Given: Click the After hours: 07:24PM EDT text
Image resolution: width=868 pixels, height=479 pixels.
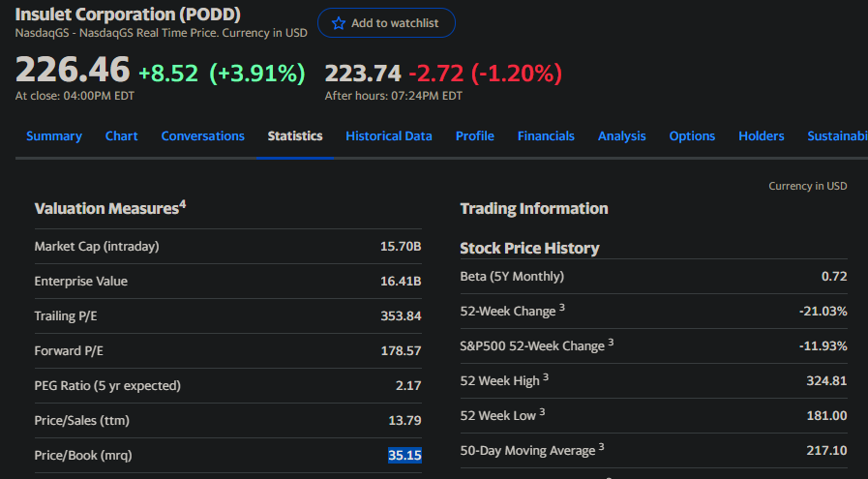Looking at the screenshot, I should tap(393, 96).
